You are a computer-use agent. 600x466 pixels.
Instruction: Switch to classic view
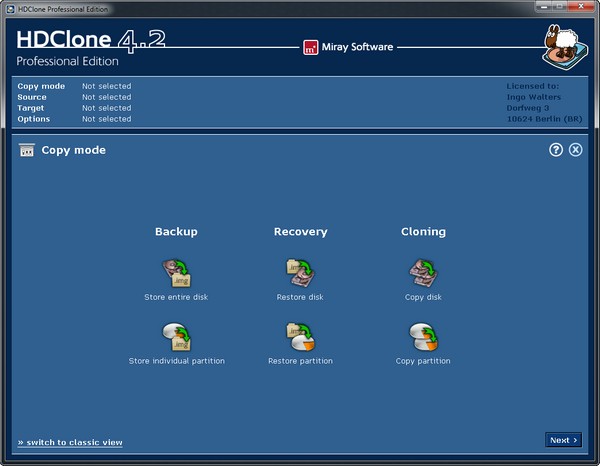coord(70,442)
